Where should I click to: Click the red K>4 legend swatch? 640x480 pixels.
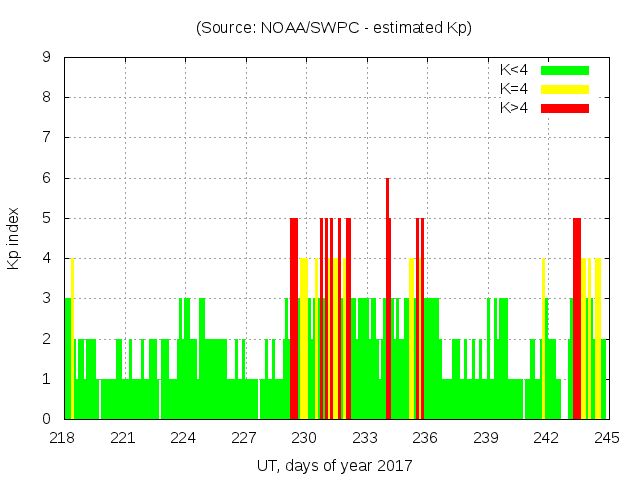565,108
